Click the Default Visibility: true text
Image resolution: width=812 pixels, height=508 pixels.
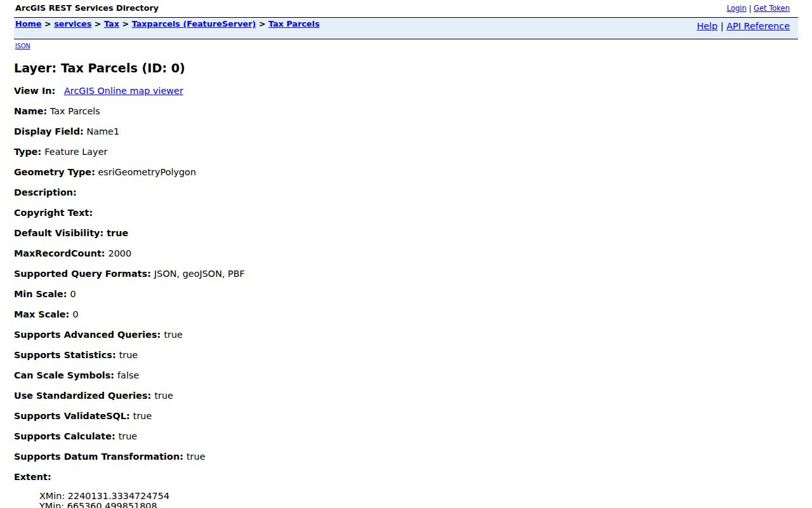[x=71, y=233]
